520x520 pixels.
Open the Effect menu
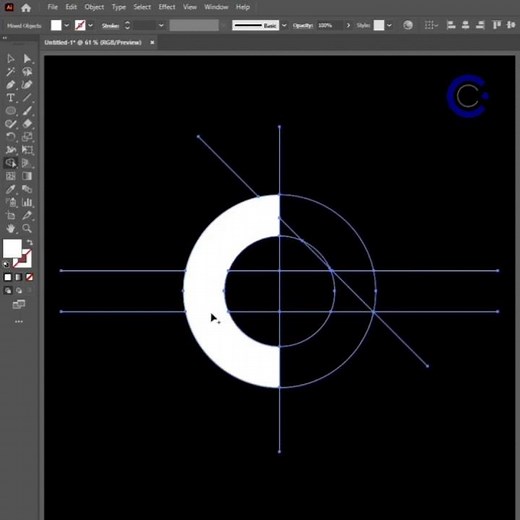coord(167,7)
